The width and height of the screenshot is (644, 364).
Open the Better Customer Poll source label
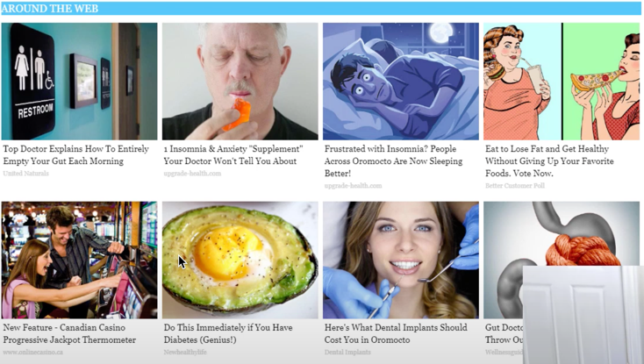coord(515,185)
